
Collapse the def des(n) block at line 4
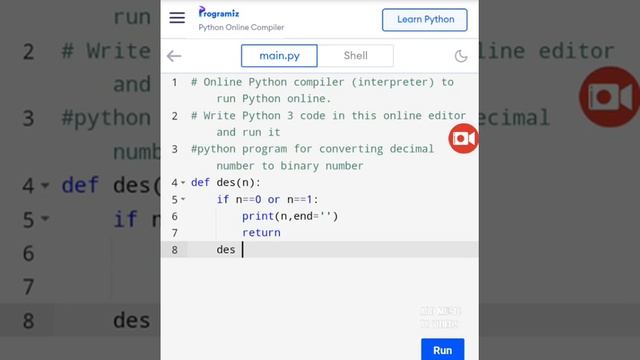coord(183,182)
